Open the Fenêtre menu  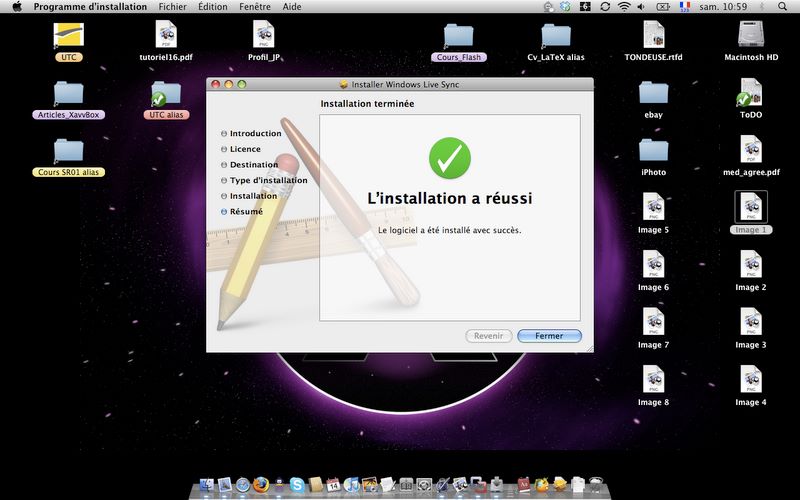(255, 7)
